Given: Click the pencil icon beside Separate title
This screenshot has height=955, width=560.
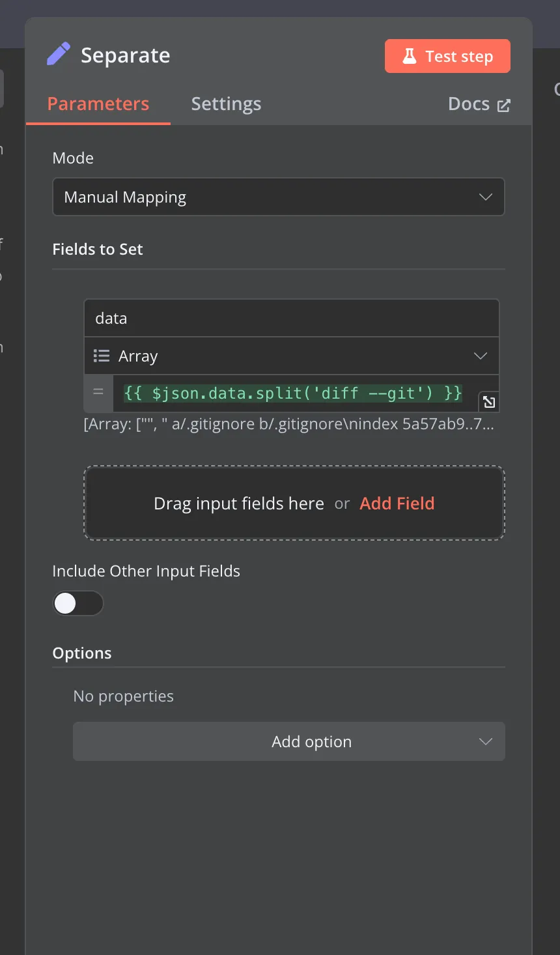Looking at the screenshot, I should (59, 55).
